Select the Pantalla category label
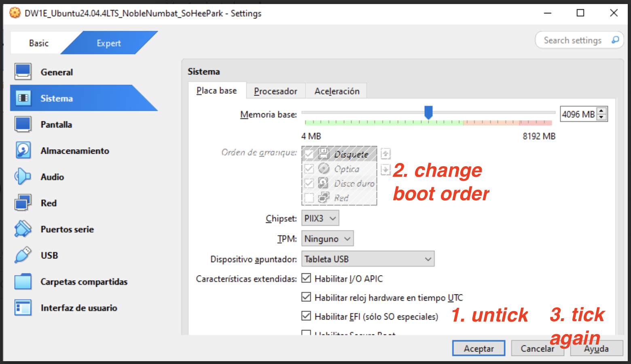The width and height of the screenshot is (631, 364). pyautogui.click(x=56, y=124)
